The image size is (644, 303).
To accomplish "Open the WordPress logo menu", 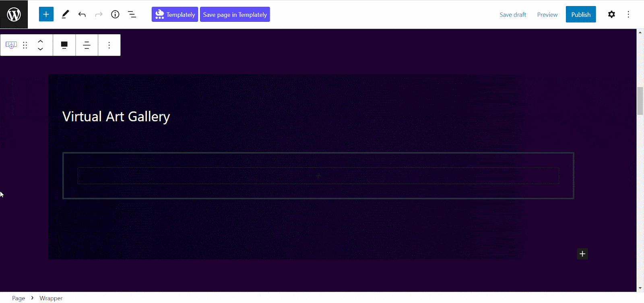I will tap(14, 15).
